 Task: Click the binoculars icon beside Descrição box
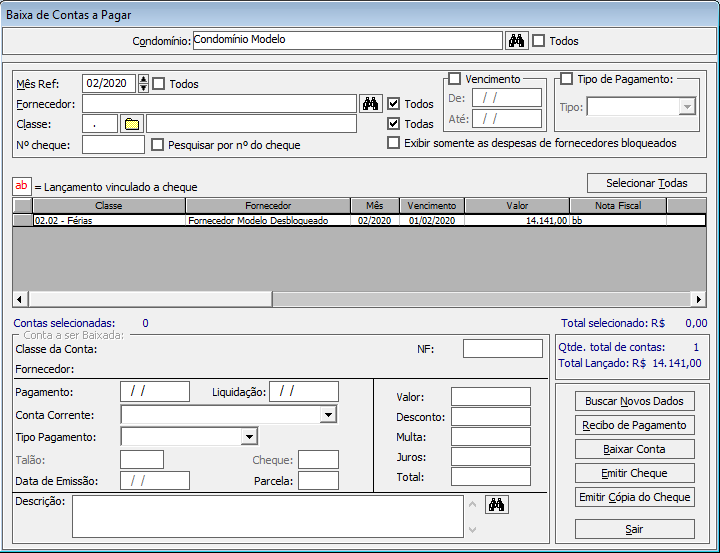pyautogui.click(x=497, y=505)
